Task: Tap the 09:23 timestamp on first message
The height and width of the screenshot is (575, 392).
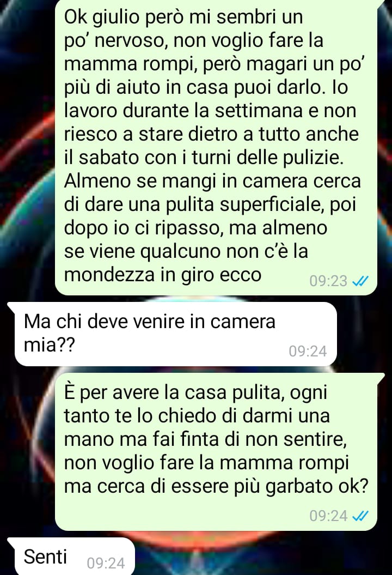Action: point(328,281)
